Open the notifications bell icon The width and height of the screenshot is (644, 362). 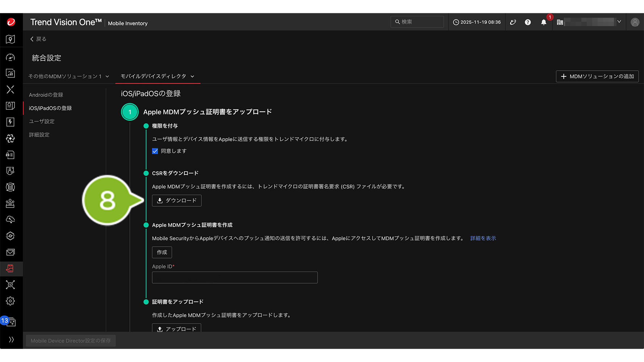[x=543, y=22]
